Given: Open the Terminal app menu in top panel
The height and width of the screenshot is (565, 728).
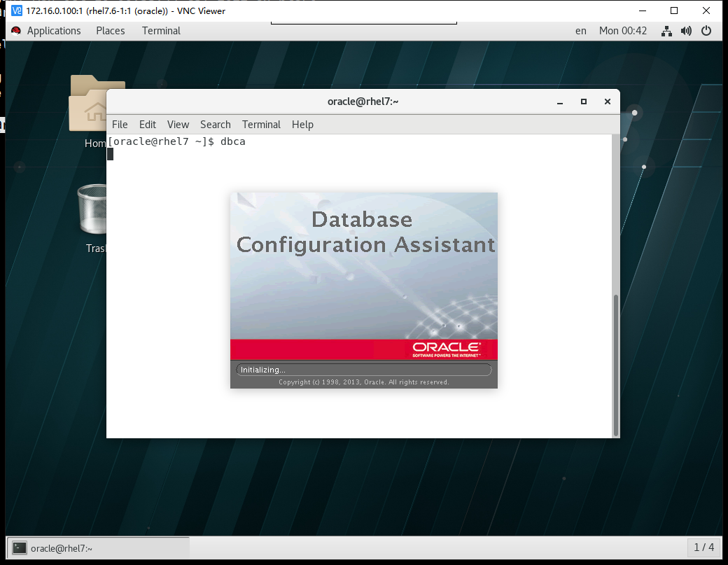Looking at the screenshot, I should click(x=160, y=31).
